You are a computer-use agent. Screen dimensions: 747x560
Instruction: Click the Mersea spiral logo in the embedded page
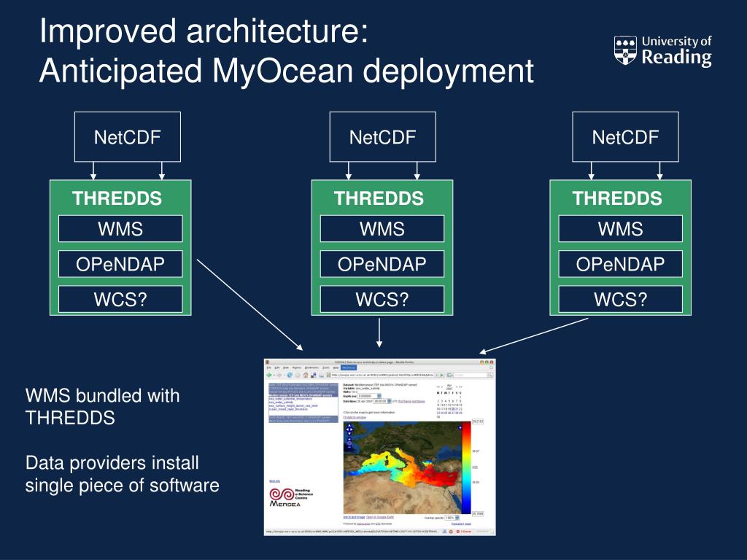[x=282, y=494]
